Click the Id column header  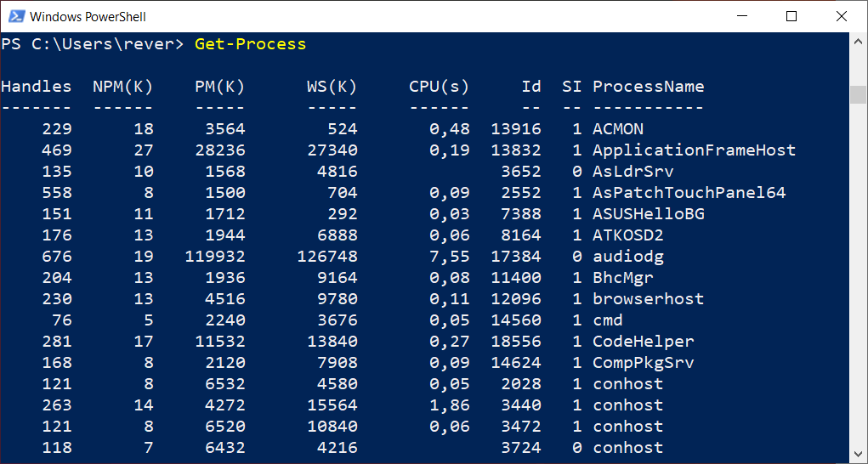pyautogui.click(x=531, y=87)
